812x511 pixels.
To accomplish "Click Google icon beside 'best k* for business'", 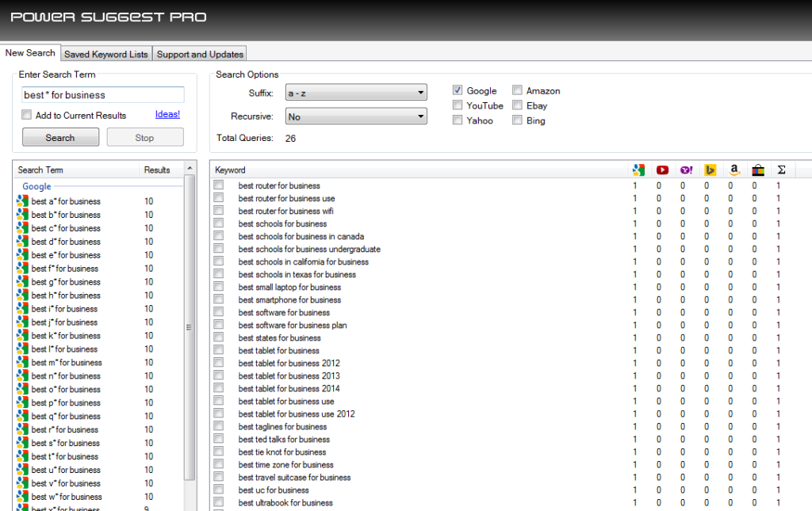I will (22, 336).
